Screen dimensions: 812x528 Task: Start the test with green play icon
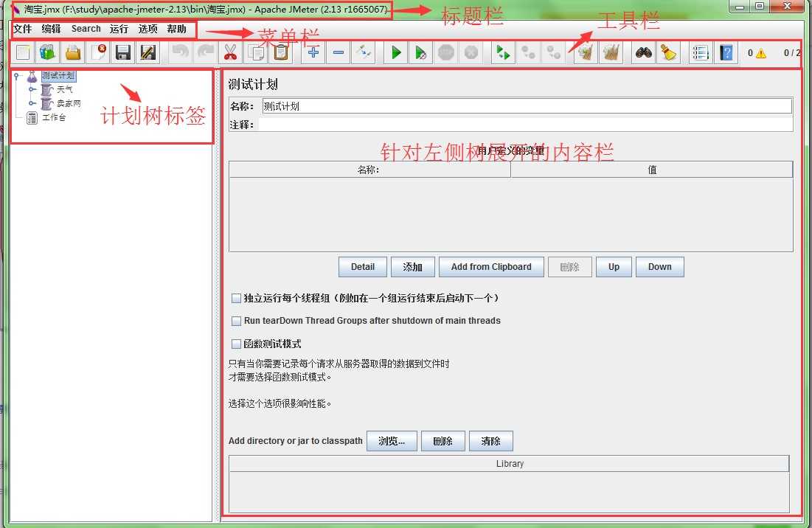click(396, 52)
